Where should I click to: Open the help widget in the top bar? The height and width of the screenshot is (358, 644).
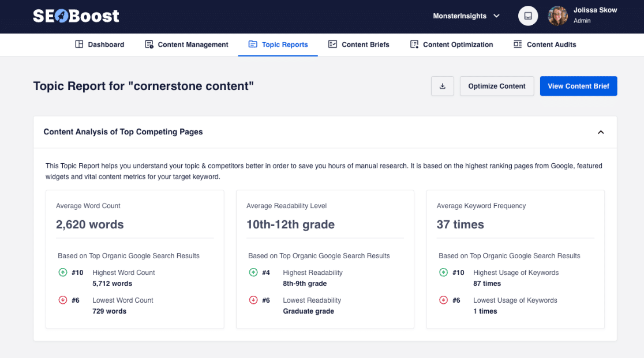pyautogui.click(x=527, y=16)
